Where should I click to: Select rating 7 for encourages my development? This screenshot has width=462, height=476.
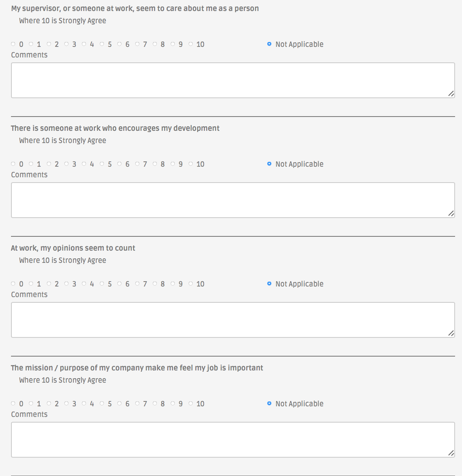tap(137, 164)
